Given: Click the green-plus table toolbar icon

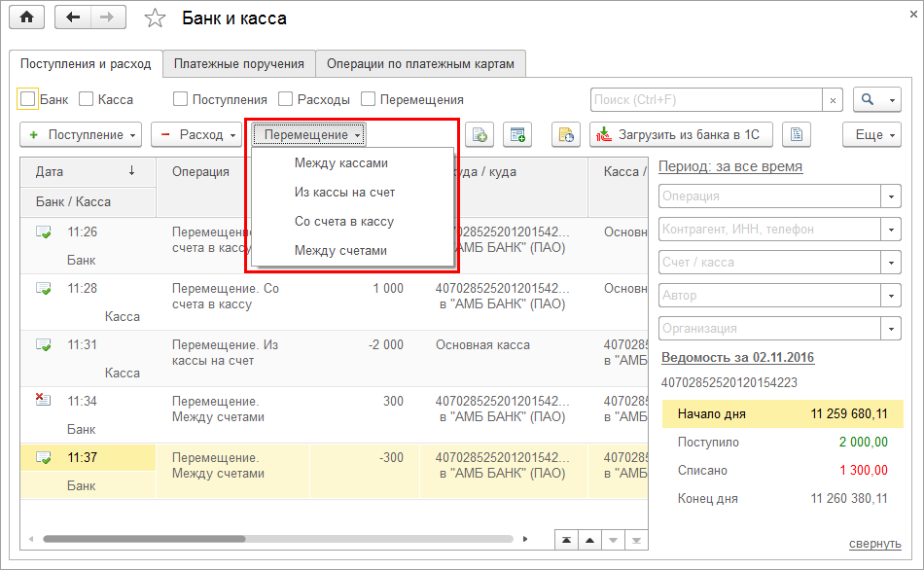Looking at the screenshot, I should pyautogui.click(x=517, y=135).
